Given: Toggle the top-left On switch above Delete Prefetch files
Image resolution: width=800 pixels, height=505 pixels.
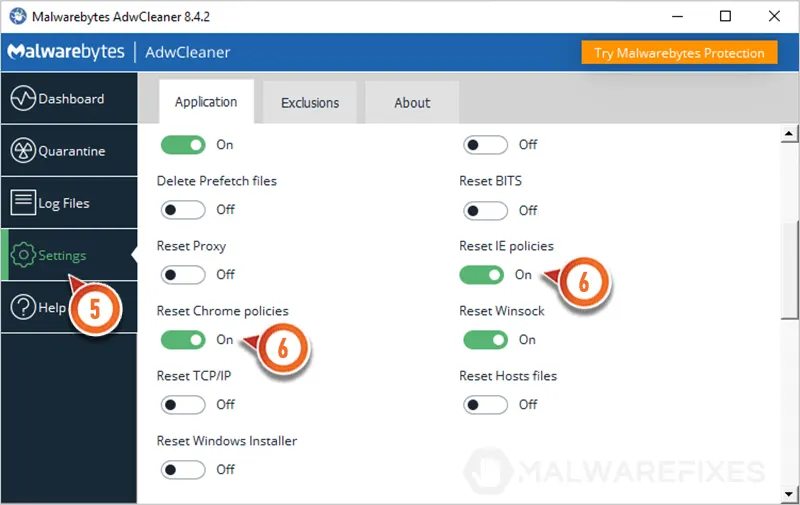Looking at the screenshot, I should (x=183, y=145).
